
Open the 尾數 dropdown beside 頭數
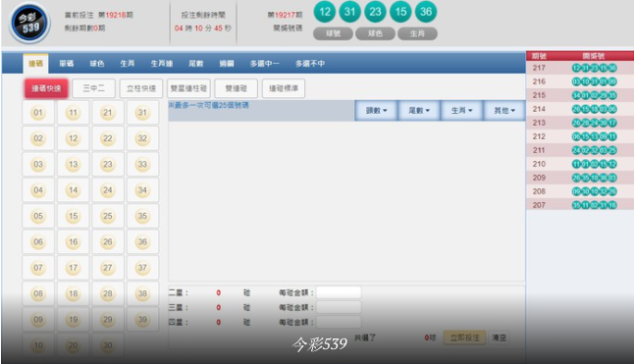(x=419, y=110)
